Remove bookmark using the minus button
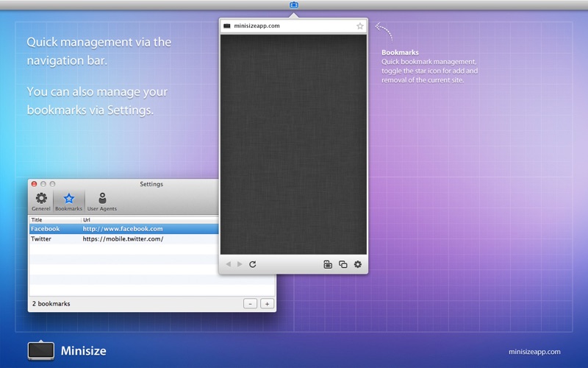The width and height of the screenshot is (588, 368). [x=250, y=303]
